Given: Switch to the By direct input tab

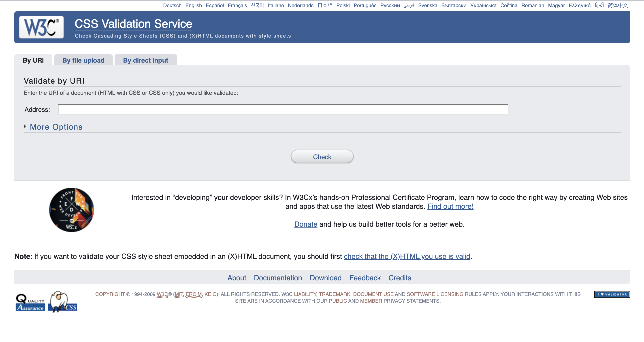Looking at the screenshot, I should point(145,60).
